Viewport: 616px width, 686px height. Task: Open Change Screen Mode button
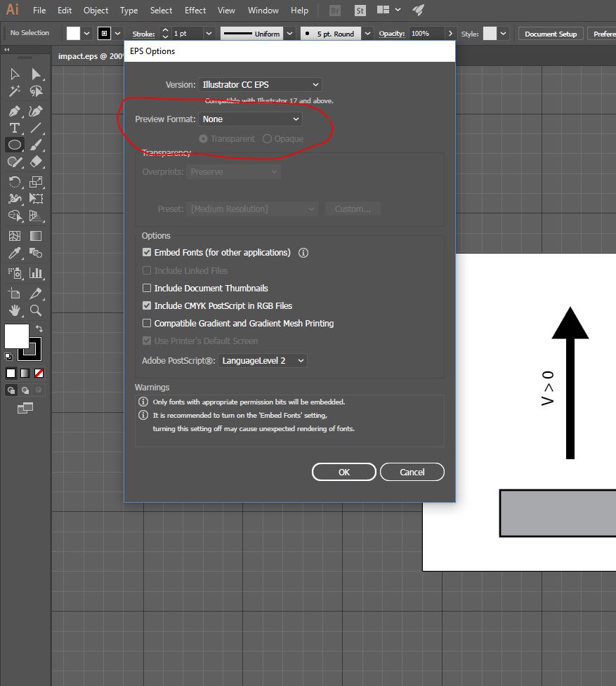pyautogui.click(x=25, y=408)
